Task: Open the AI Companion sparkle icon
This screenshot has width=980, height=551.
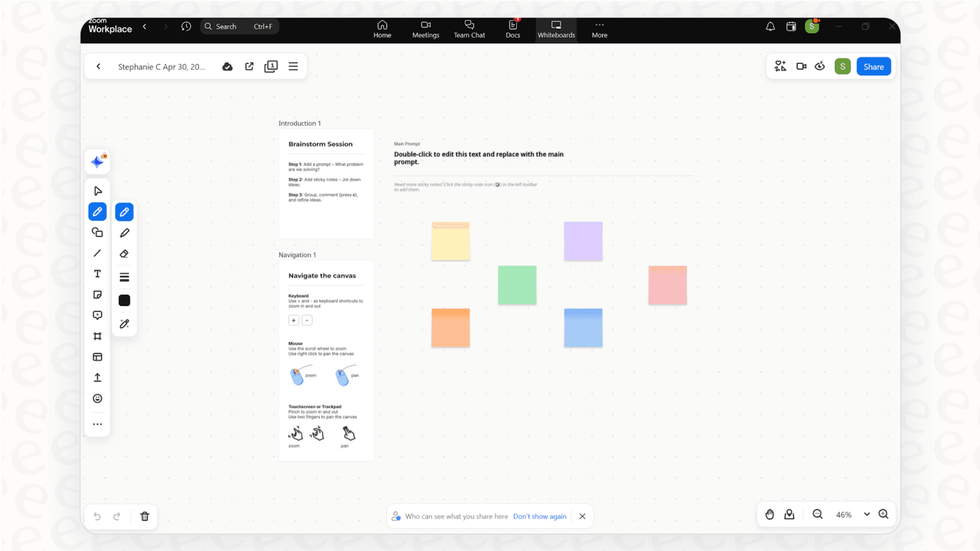Action: [x=97, y=162]
